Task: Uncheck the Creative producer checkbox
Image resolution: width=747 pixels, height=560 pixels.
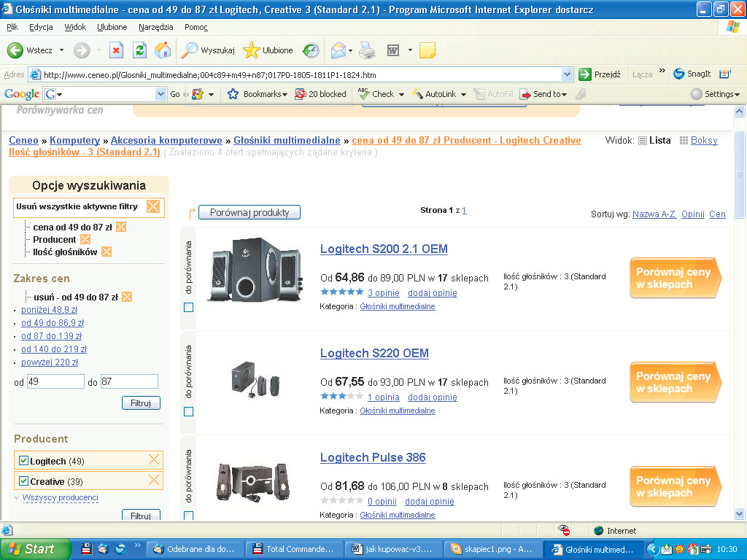Action: [x=23, y=481]
